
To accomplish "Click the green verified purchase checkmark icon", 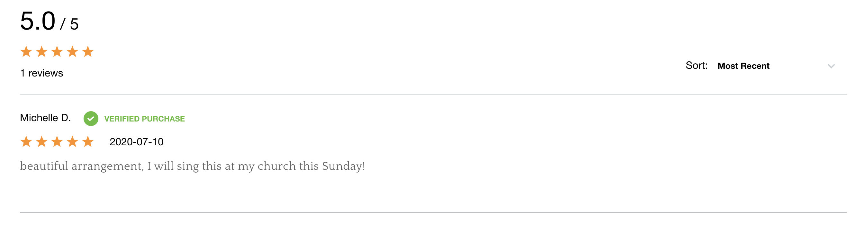I will pyautogui.click(x=91, y=119).
